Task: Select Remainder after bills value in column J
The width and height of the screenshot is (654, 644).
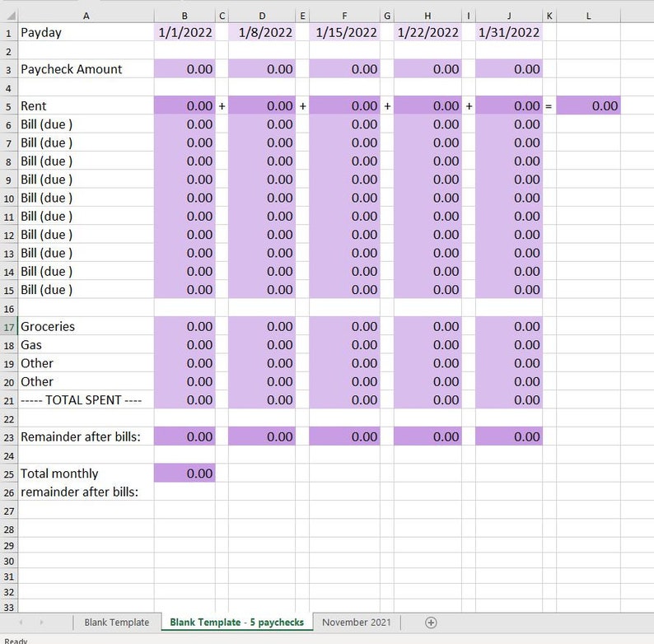Action: pos(509,436)
